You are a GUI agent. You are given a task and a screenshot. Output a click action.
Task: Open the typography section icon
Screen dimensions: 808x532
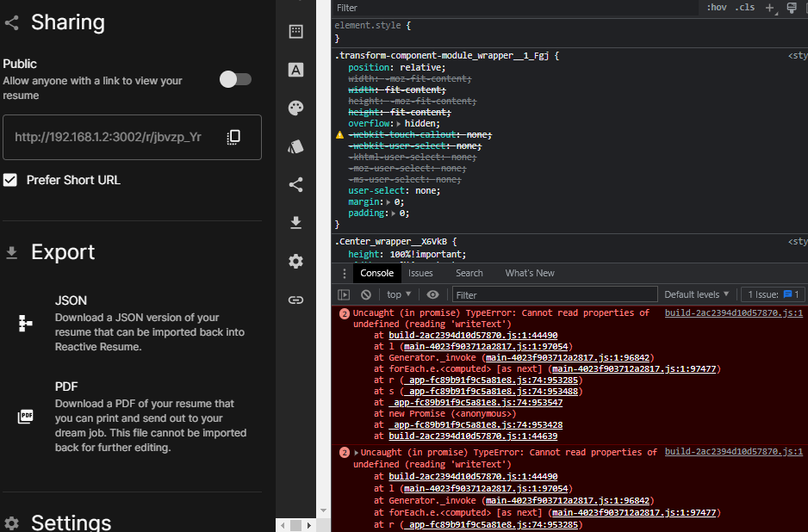click(295, 70)
